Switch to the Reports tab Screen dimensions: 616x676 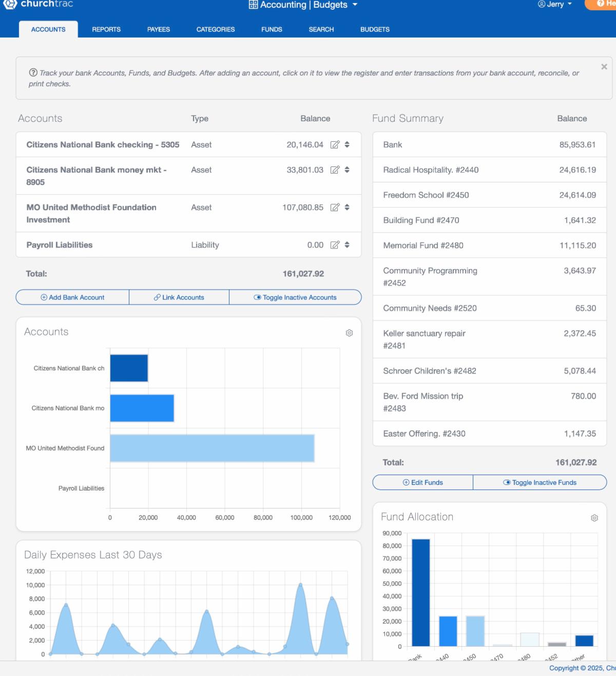[106, 29]
